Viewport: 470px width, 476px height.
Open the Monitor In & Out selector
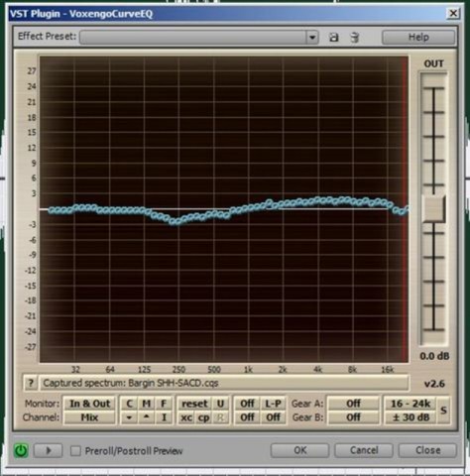[x=89, y=404]
